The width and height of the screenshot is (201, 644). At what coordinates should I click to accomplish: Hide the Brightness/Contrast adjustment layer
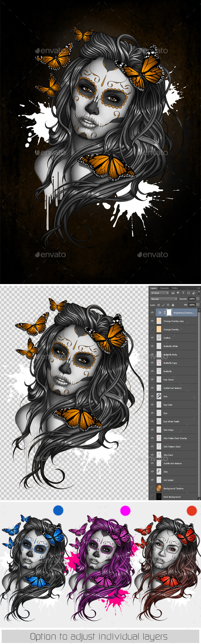click(x=152, y=312)
